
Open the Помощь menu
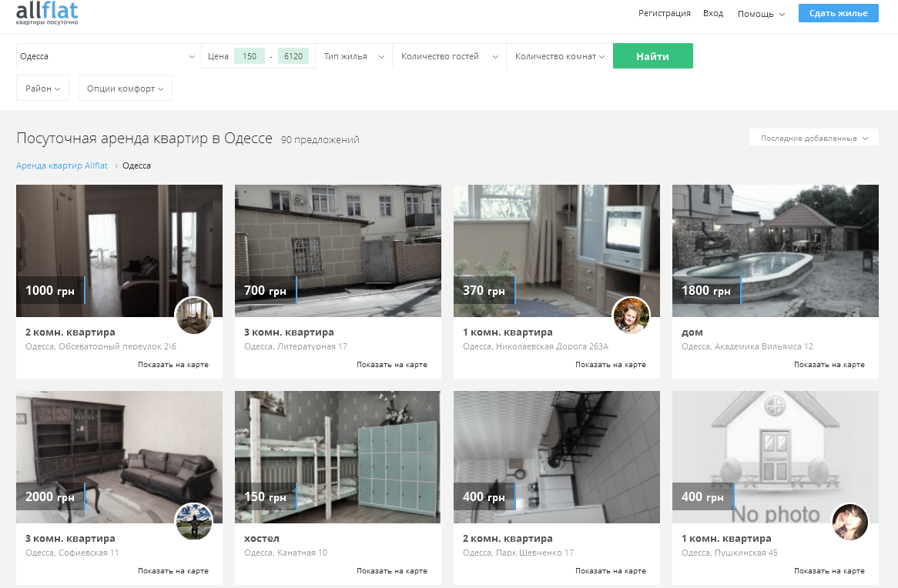click(x=760, y=14)
